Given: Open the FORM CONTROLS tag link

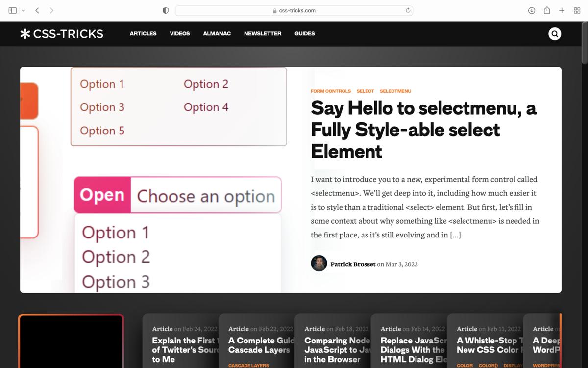Looking at the screenshot, I should pyautogui.click(x=331, y=91).
